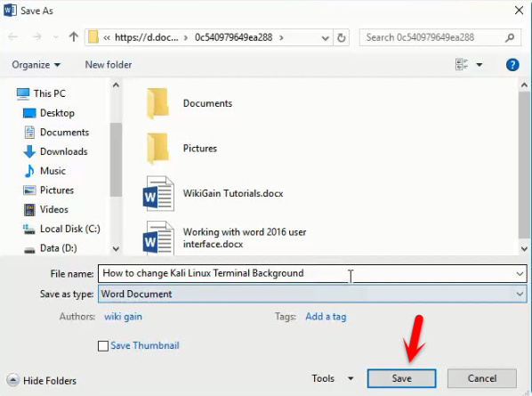Click the change view layout icon
Viewport: 532px width, 396px height.
click(462, 64)
